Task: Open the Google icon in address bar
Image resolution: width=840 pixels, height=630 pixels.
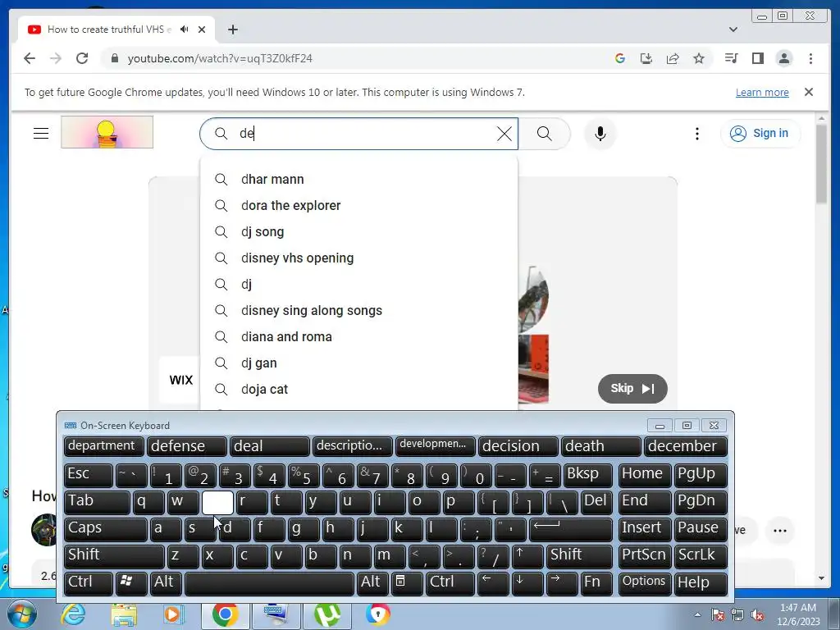Action: coord(620,58)
